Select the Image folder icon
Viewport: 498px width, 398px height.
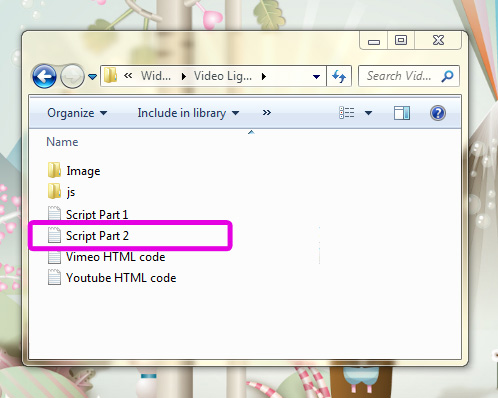click(54, 170)
